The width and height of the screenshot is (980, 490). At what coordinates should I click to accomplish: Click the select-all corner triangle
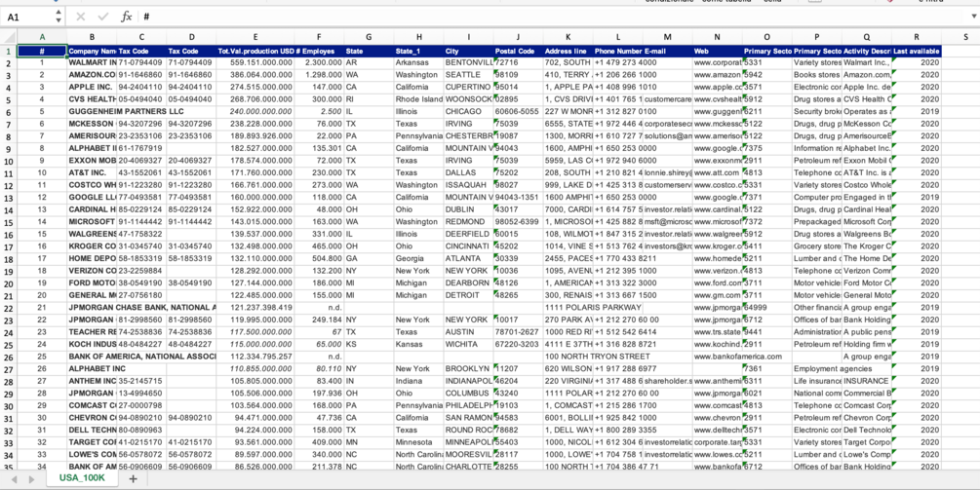click(9, 37)
